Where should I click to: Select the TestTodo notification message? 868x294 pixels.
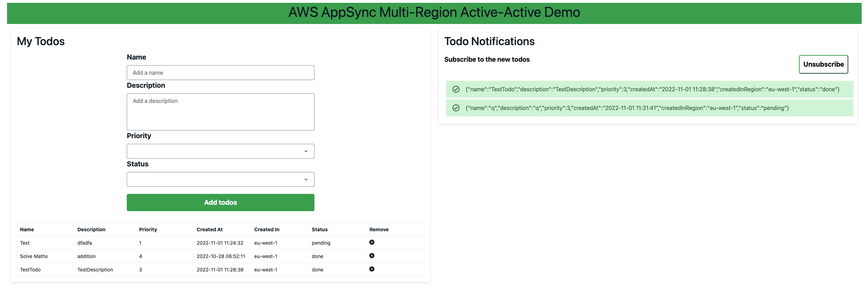coord(652,89)
